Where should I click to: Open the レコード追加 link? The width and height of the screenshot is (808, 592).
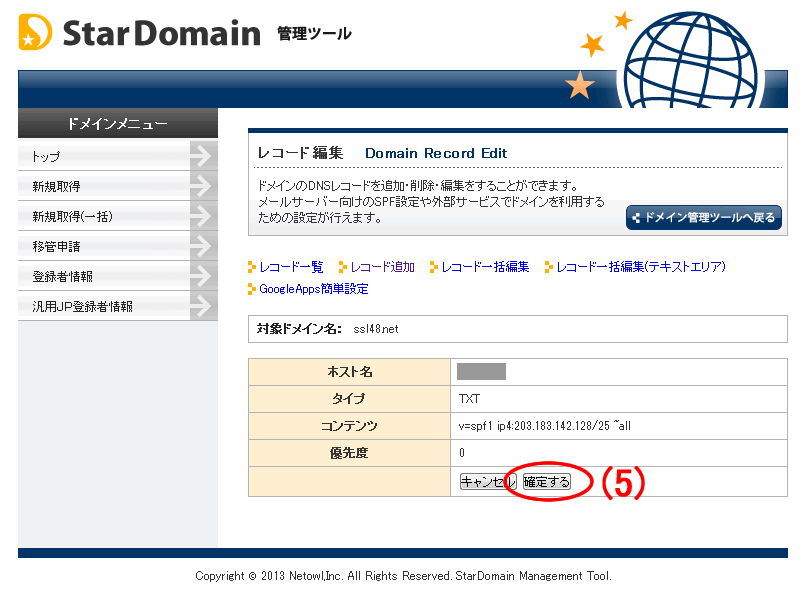(382, 267)
